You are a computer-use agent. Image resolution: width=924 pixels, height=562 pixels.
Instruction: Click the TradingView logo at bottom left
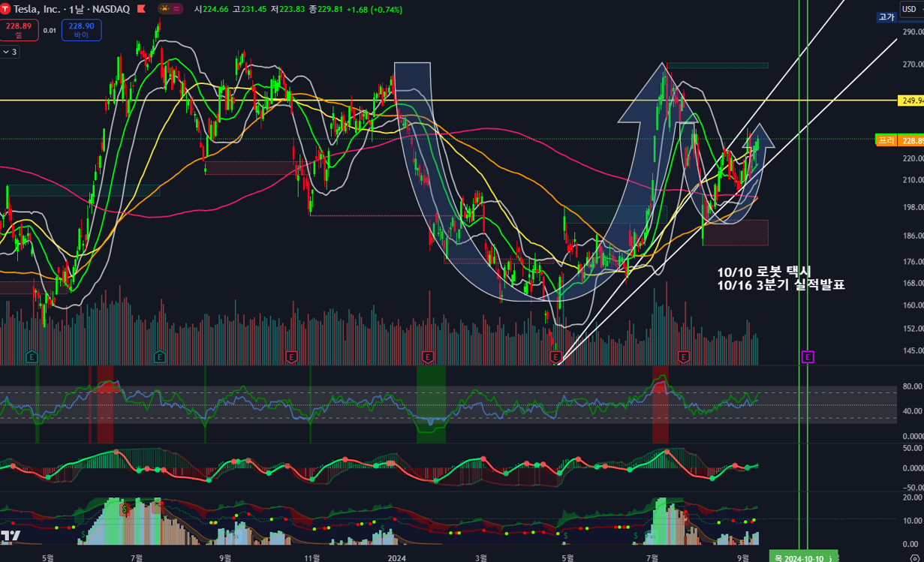point(11,535)
